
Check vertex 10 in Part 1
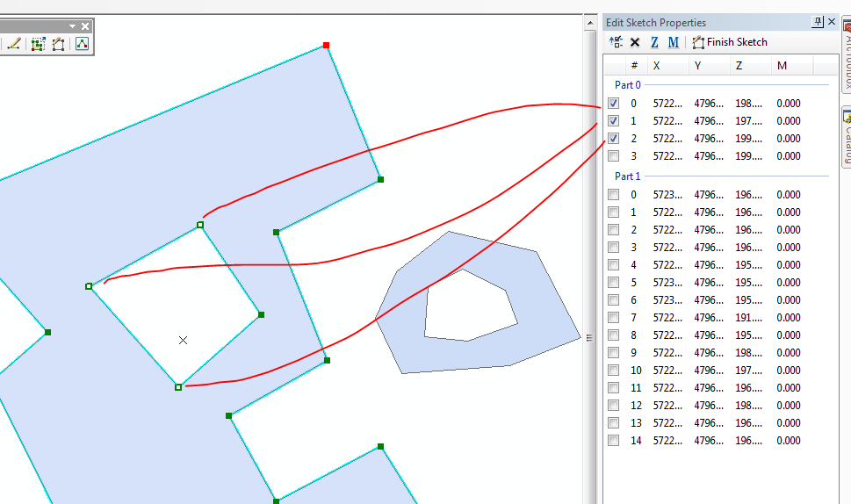pos(613,370)
